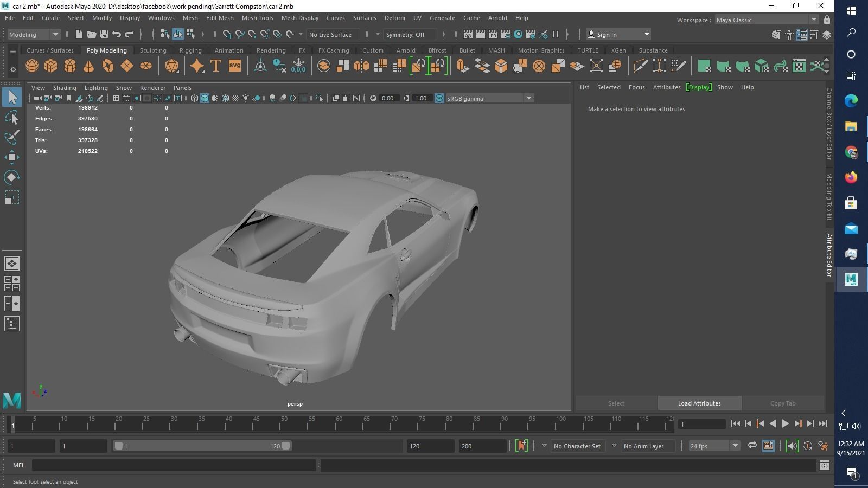Open the Mesh Tools menu
Viewport: 868px width, 488px height.
coord(257,18)
